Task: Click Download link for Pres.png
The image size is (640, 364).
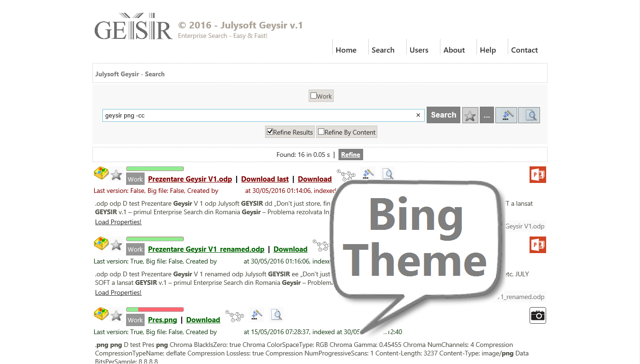Action: 203,320
